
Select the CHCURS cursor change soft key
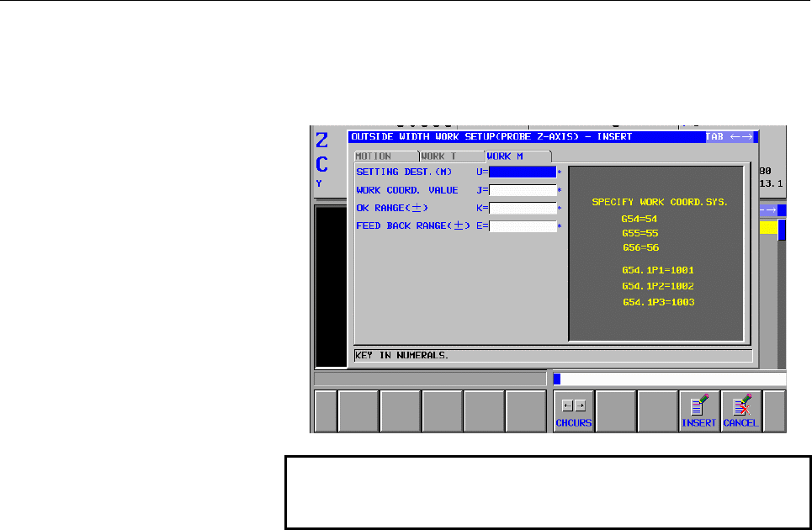click(x=573, y=411)
